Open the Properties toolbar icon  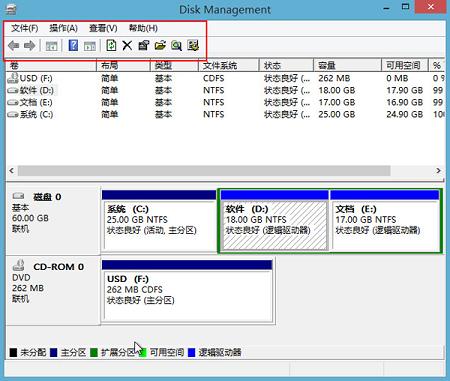tap(144, 45)
